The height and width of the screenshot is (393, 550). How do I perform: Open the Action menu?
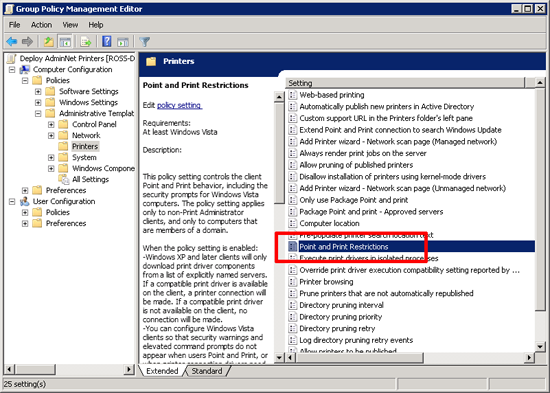[41, 25]
